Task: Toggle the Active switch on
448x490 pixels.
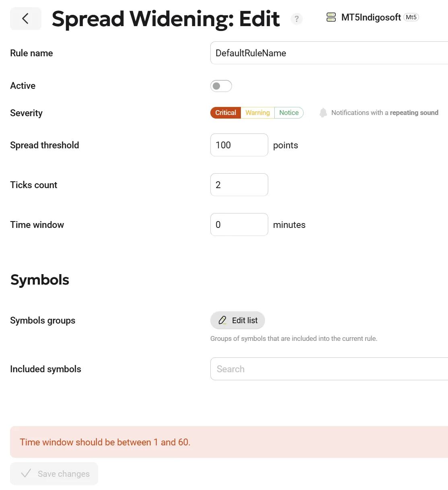Action: tap(221, 86)
